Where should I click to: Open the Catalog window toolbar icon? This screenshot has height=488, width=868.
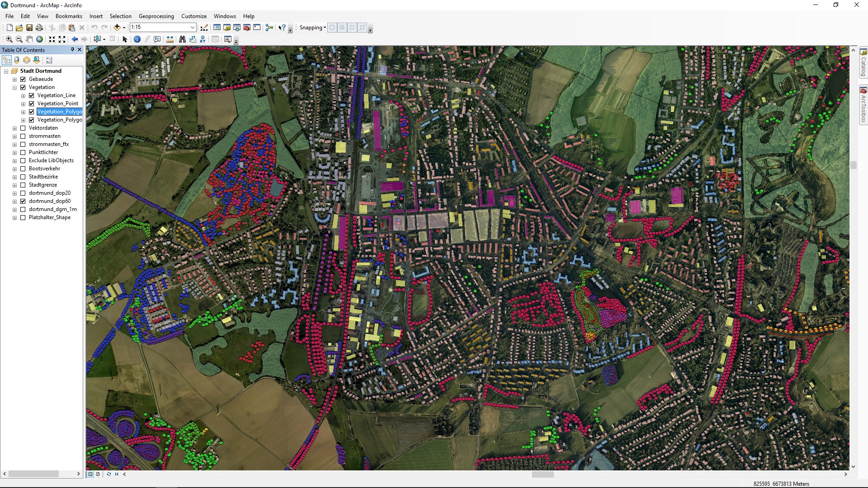(227, 28)
